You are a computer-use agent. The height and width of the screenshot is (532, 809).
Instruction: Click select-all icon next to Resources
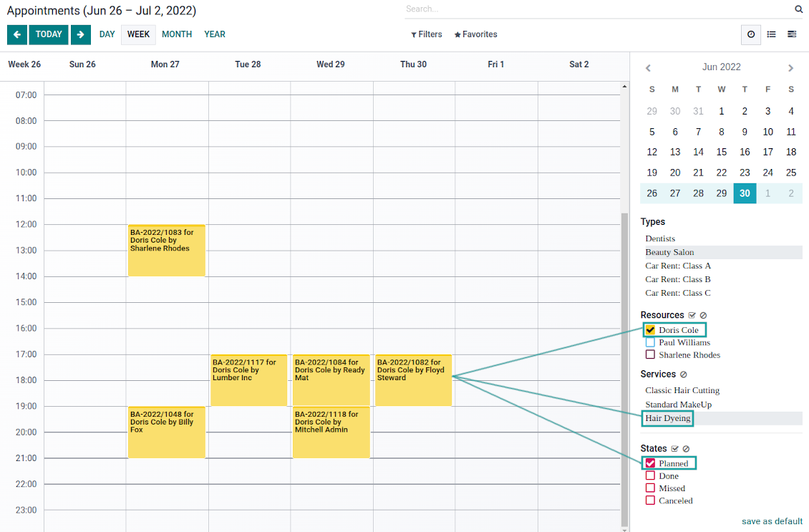(692, 316)
